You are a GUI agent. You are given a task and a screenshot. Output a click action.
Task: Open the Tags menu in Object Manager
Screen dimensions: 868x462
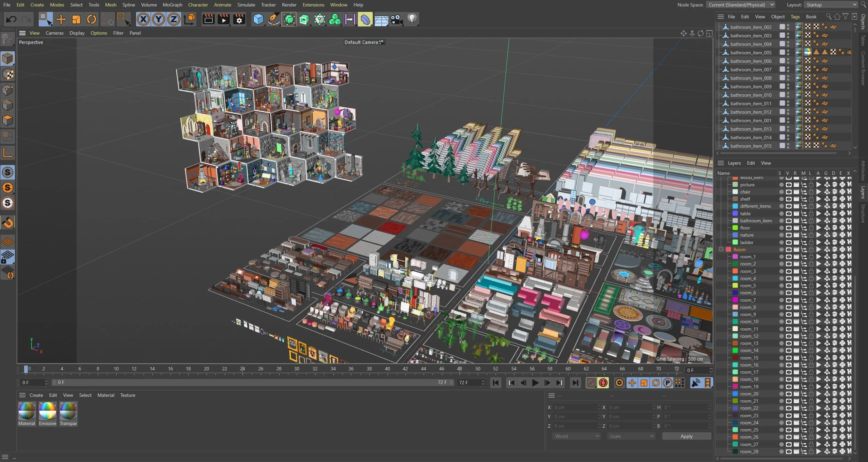795,17
